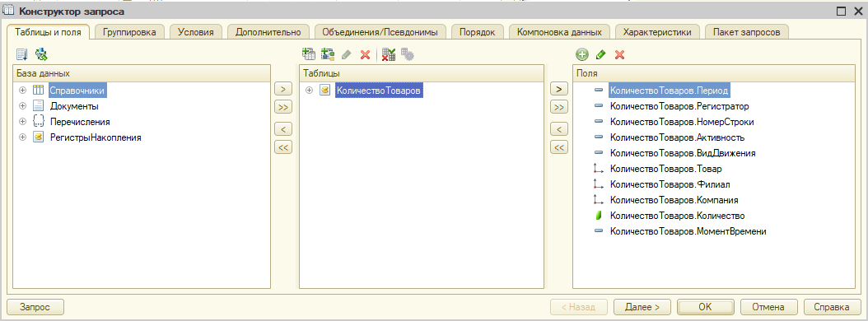Click the dimension icon beside КоличествоТоваров.Компания

pos(598,200)
